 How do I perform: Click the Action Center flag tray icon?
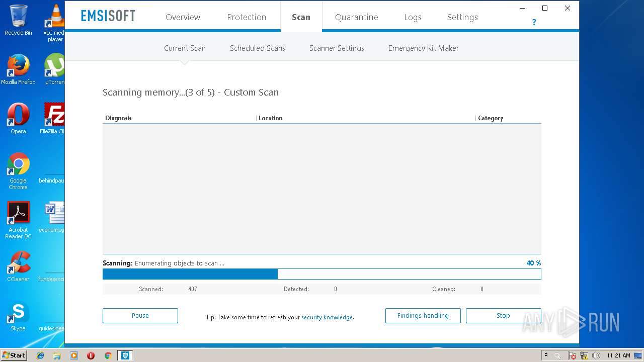click(x=572, y=355)
